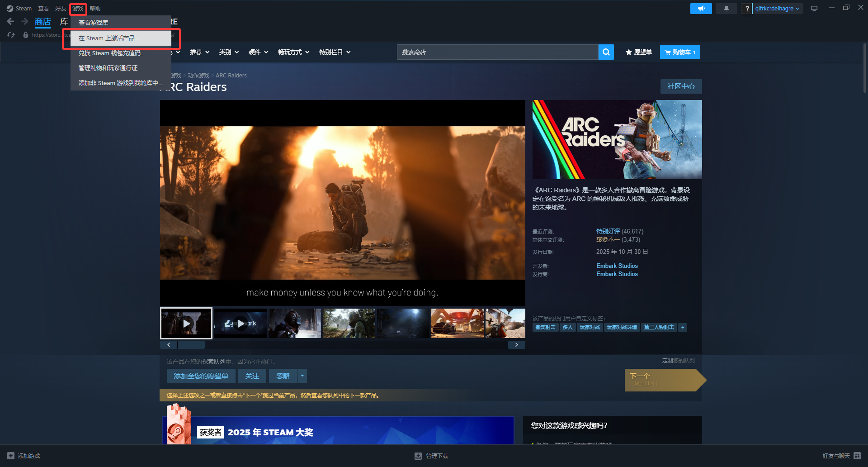The height and width of the screenshot is (467, 868).
Task: Open the question mark help icon
Action: coord(747,9)
